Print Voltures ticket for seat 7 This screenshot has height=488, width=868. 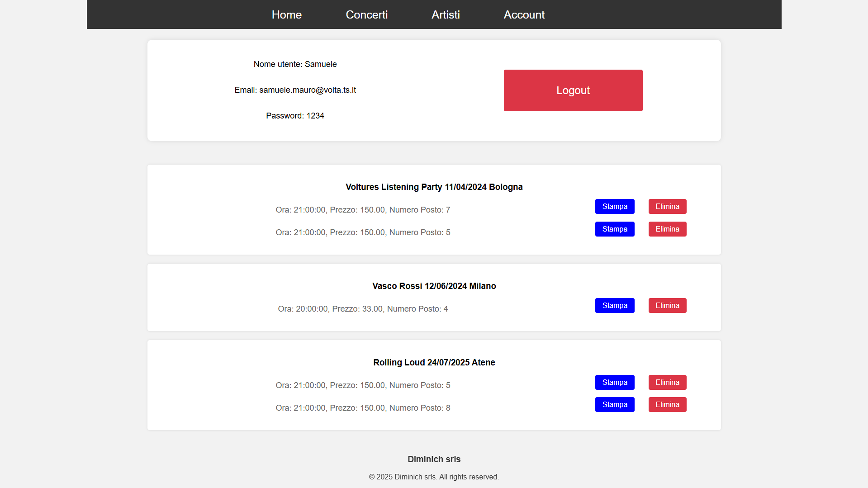point(614,206)
